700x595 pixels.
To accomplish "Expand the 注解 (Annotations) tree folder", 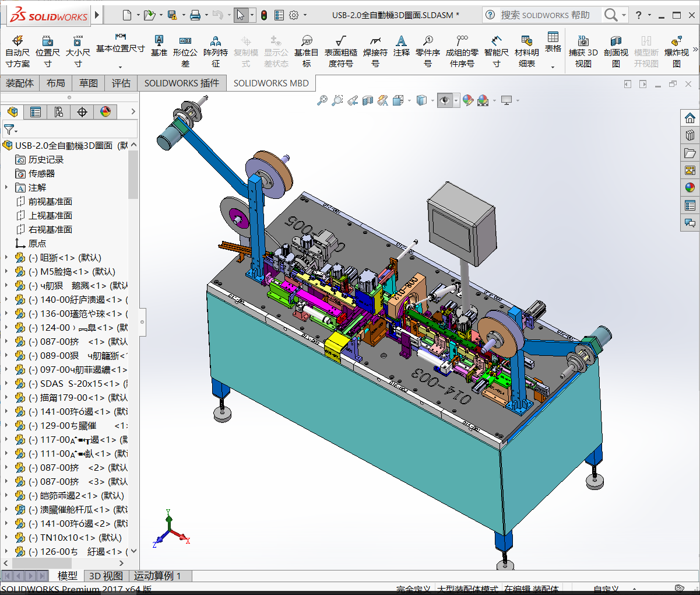I will pyautogui.click(x=6, y=188).
